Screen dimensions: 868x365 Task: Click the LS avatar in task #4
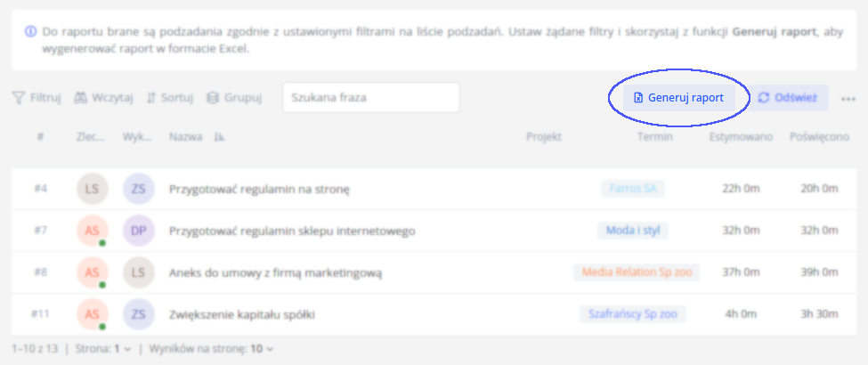pyautogui.click(x=92, y=189)
